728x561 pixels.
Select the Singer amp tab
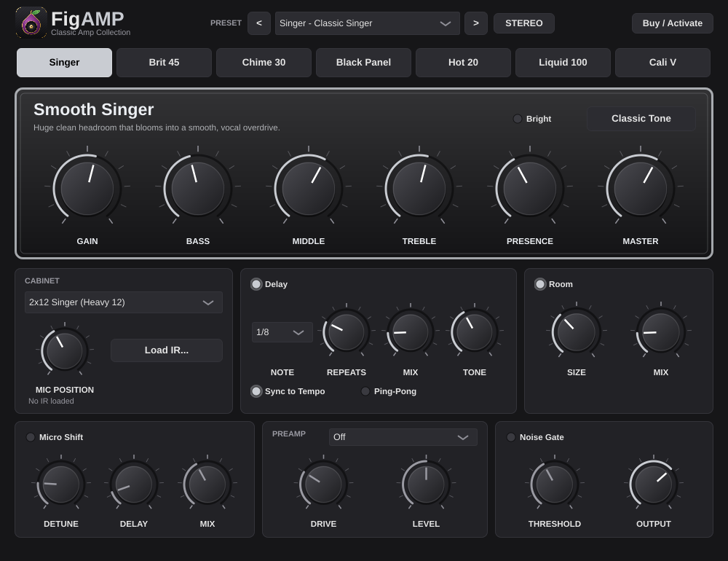click(64, 62)
